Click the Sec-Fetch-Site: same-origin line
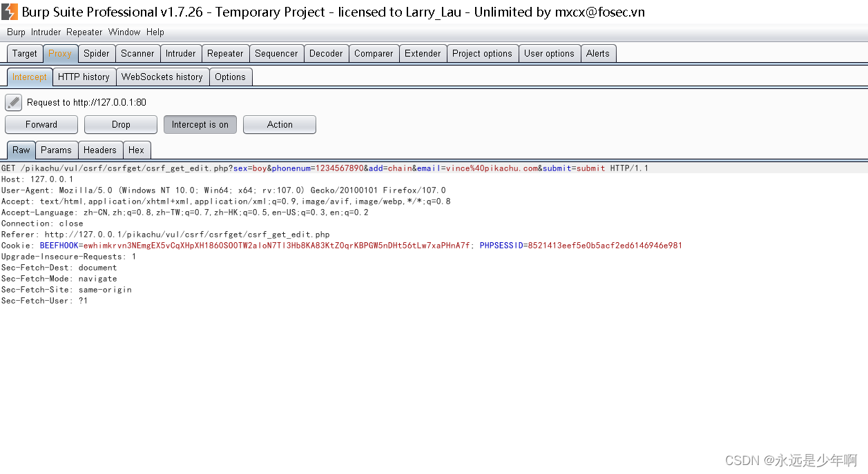 66,290
